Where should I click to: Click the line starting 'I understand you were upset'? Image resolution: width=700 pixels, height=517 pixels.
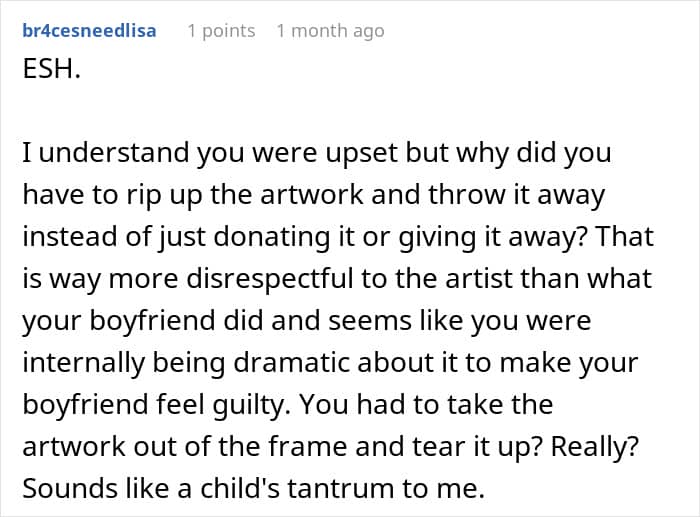tap(317, 153)
